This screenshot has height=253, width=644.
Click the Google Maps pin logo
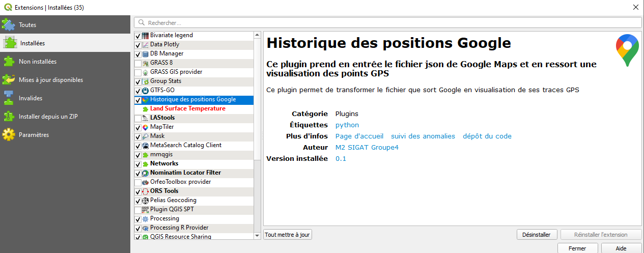click(x=626, y=50)
